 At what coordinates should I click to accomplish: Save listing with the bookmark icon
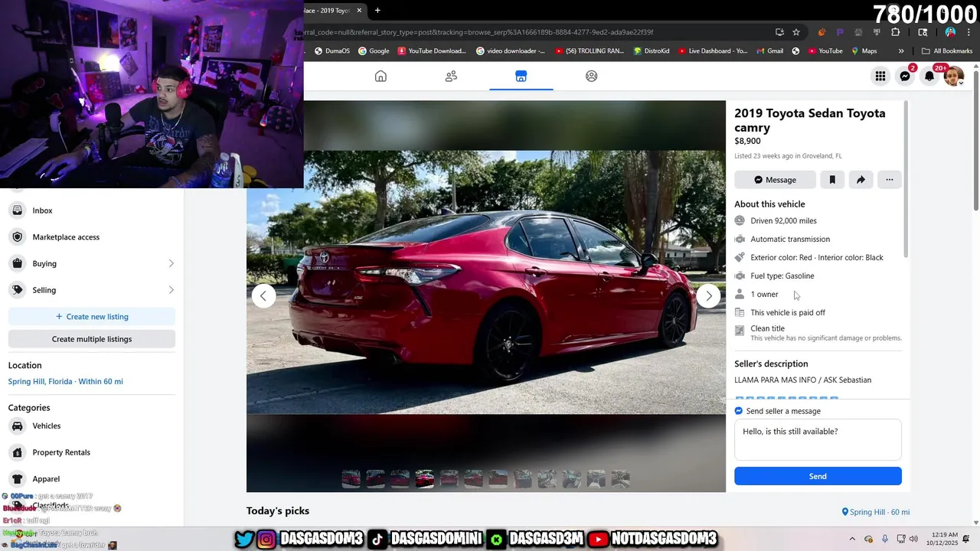[832, 180]
